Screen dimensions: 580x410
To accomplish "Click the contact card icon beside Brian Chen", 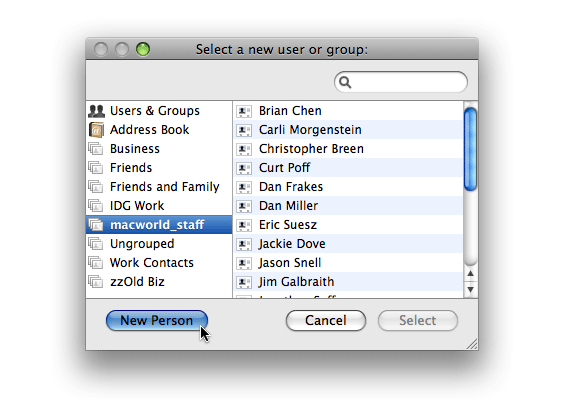I will pyautogui.click(x=244, y=111).
